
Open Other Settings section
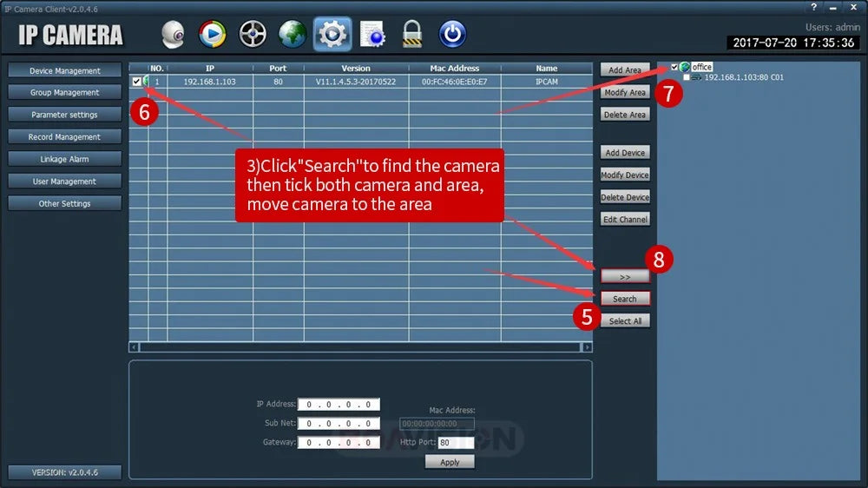(x=65, y=203)
